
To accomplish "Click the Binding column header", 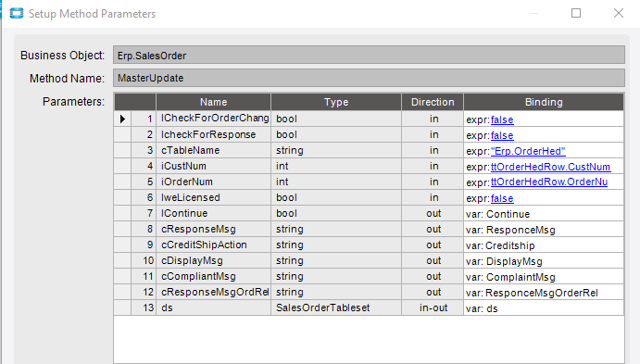I will (x=544, y=102).
